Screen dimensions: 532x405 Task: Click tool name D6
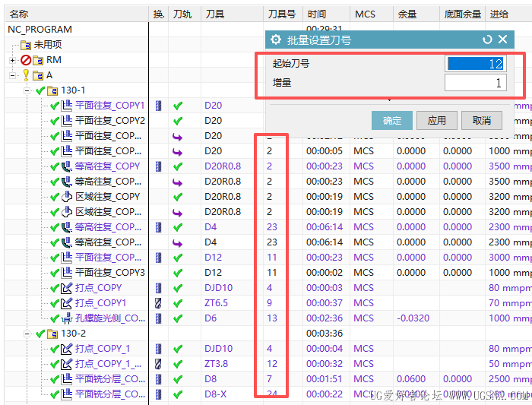pos(211,318)
